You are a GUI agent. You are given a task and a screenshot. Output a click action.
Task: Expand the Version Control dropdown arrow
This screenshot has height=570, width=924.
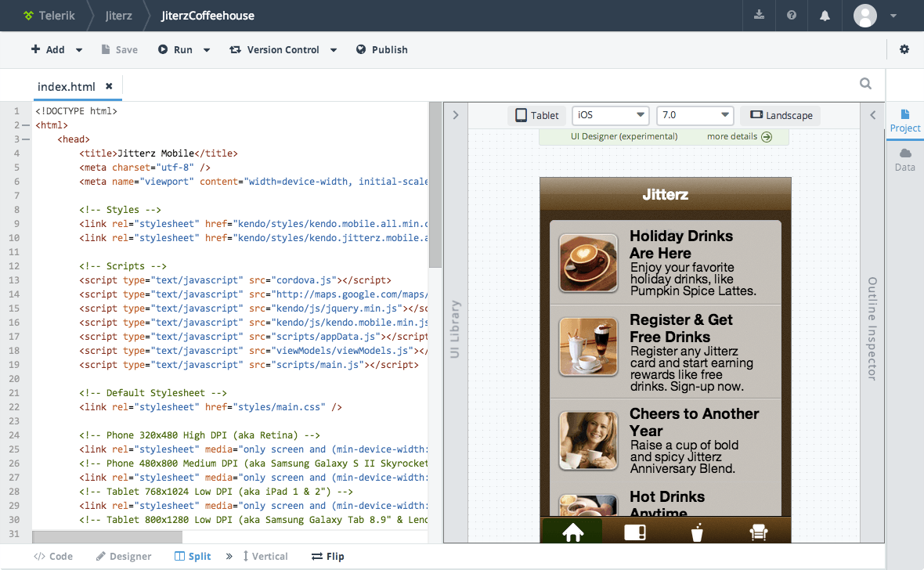click(x=334, y=50)
